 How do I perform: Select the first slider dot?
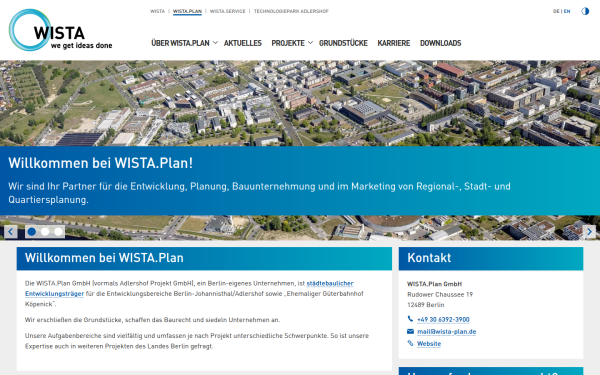pos(32,232)
